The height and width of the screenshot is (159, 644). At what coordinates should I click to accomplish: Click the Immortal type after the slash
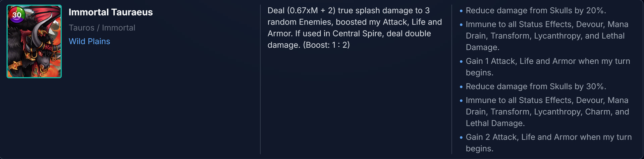[118, 28]
